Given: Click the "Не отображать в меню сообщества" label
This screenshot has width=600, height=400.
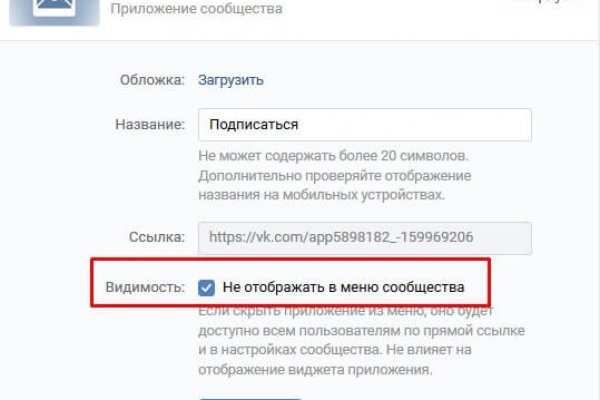Looking at the screenshot, I should (344, 288).
